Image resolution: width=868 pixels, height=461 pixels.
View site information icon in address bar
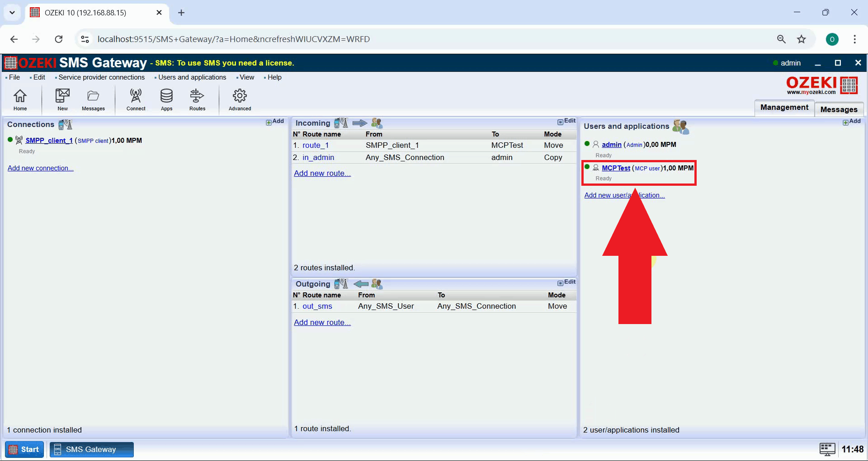(x=85, y=39)
